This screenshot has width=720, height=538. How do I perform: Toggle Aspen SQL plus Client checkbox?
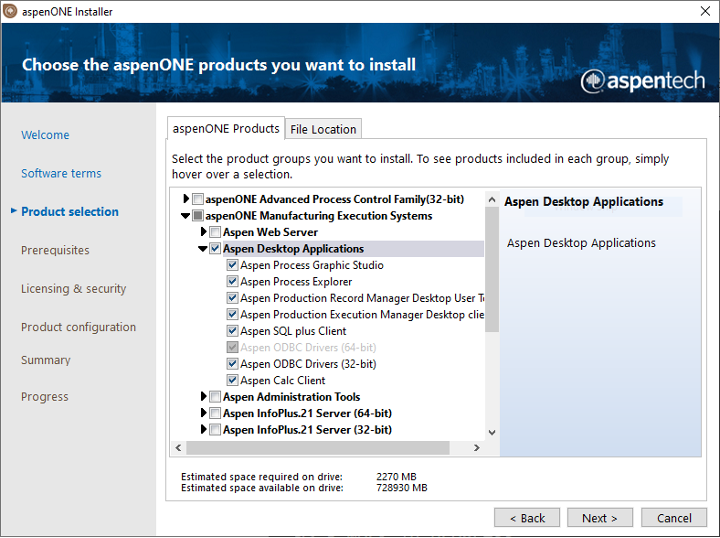[x=233, y=331]
